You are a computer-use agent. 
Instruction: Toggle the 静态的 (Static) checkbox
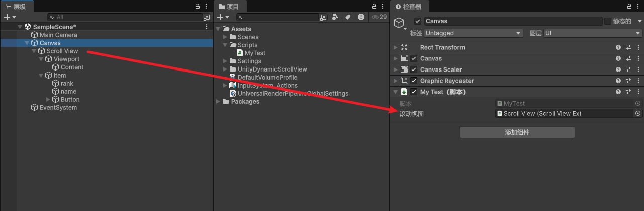tap(608, 21)
